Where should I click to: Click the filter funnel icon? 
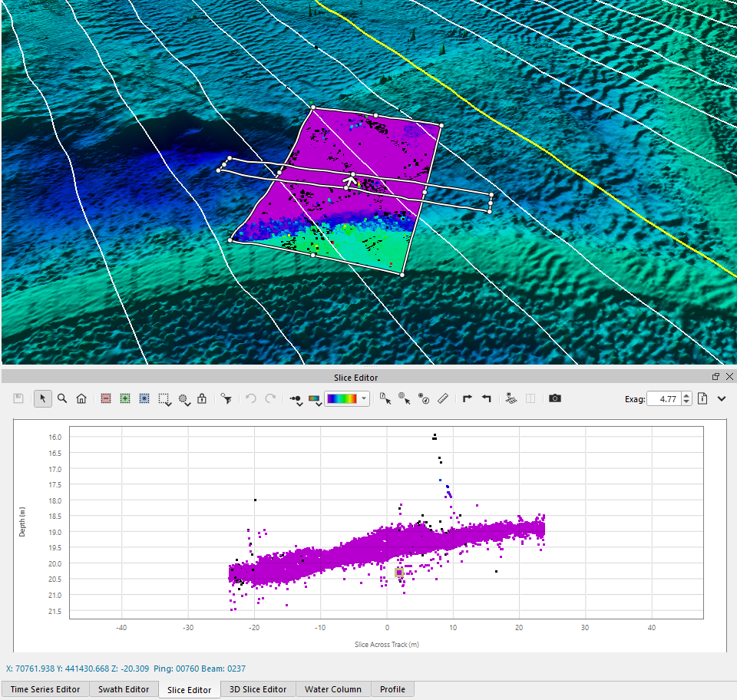[226, 398]
